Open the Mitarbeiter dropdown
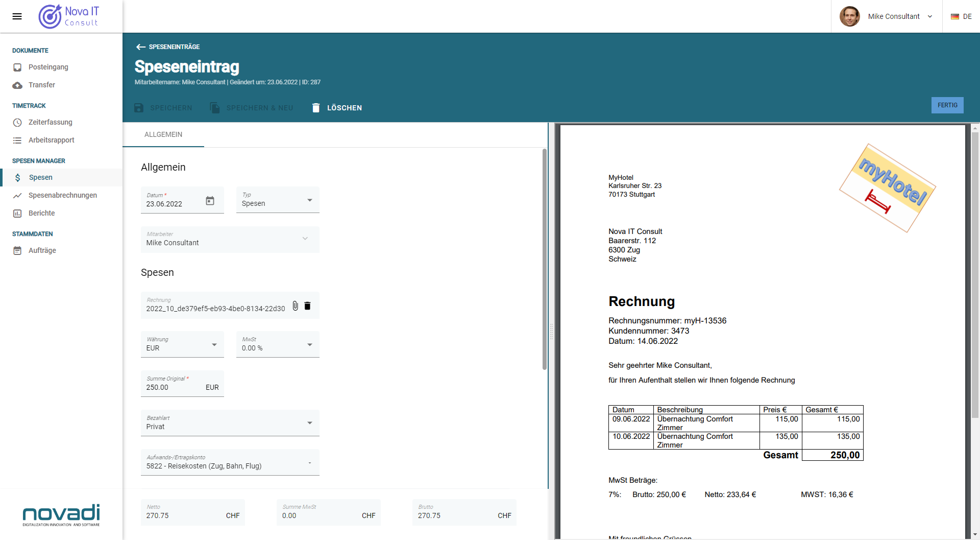Screen dimensions: 980x540 point(230,239)
